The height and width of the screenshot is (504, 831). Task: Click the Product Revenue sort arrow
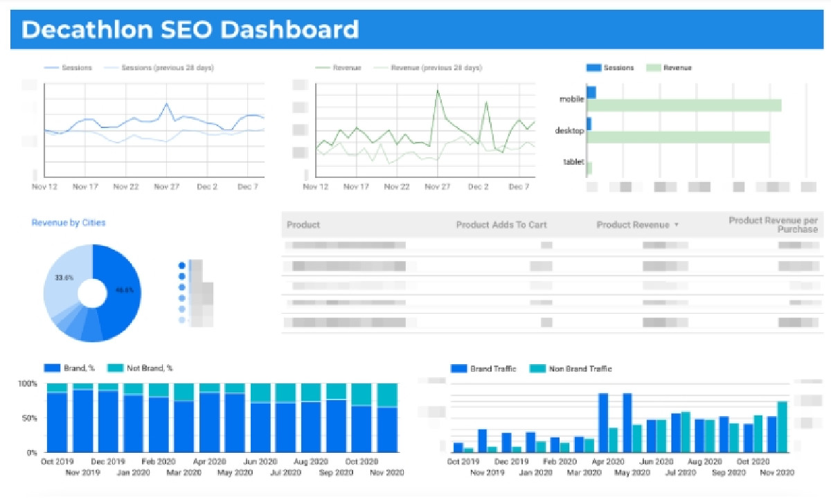(x=677, y=225)
